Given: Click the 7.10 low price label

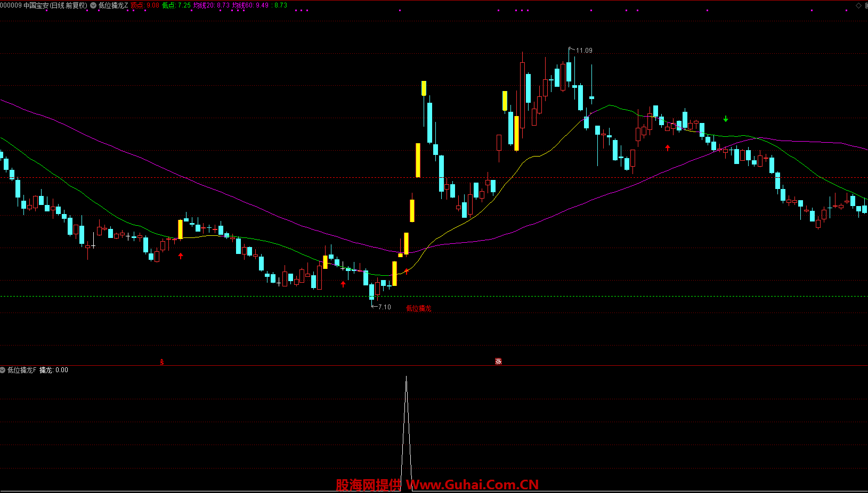Looking at the screenshot, I should tap(384, 307).
